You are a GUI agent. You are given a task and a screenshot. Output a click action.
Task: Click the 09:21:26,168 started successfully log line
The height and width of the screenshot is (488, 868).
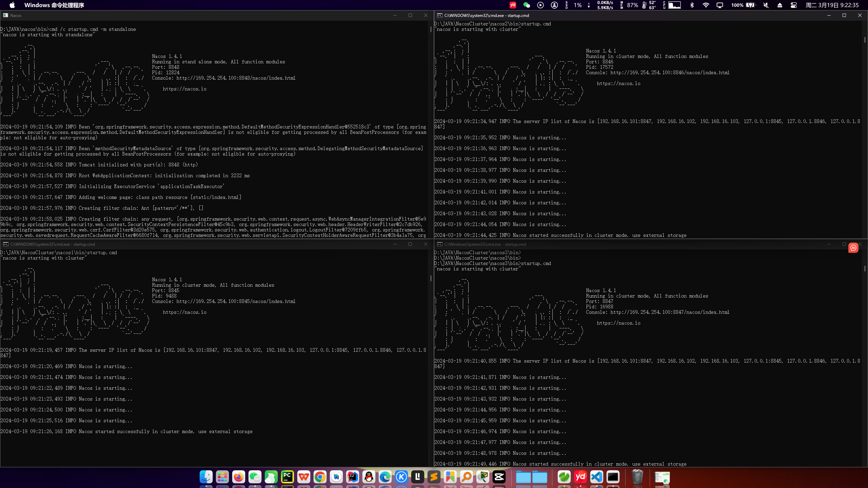click(126, 431)
